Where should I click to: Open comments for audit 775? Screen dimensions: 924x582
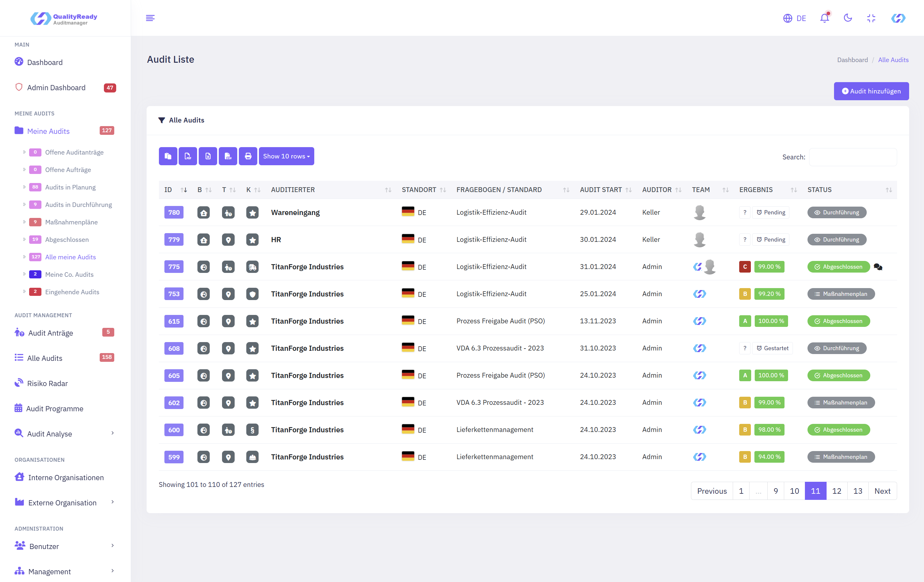[878, 267]
